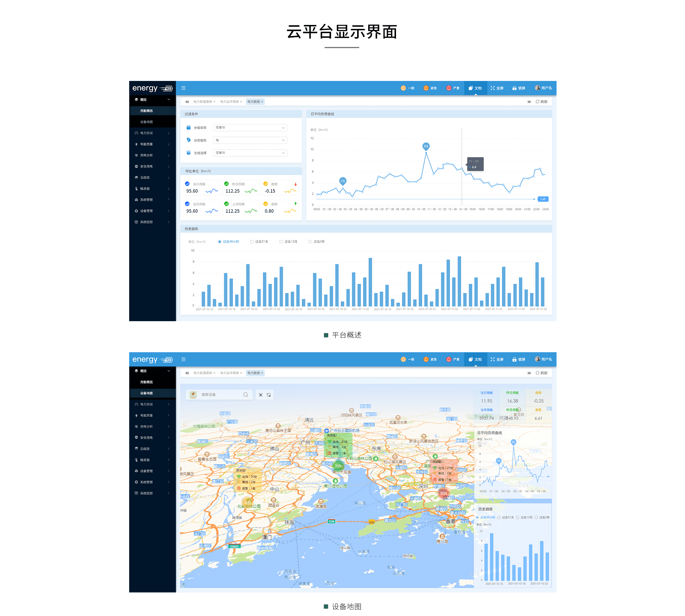The height and width of the screenshot is (616, 685).
Task: Click the green 30台 cluster marker on the map
Action: (x=338, y=466)
